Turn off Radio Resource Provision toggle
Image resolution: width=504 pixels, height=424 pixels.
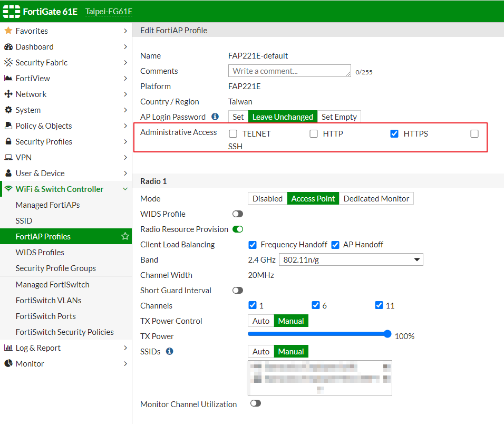coord(238,229)
